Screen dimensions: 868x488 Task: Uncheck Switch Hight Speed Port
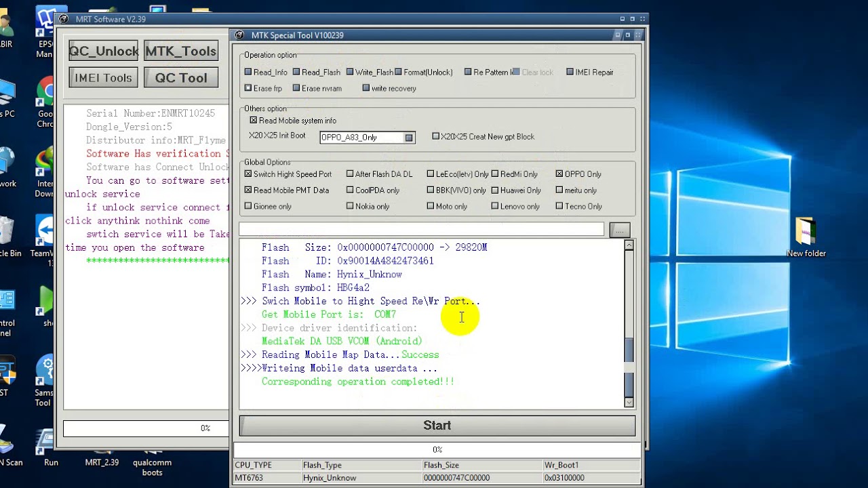[248, 174]
